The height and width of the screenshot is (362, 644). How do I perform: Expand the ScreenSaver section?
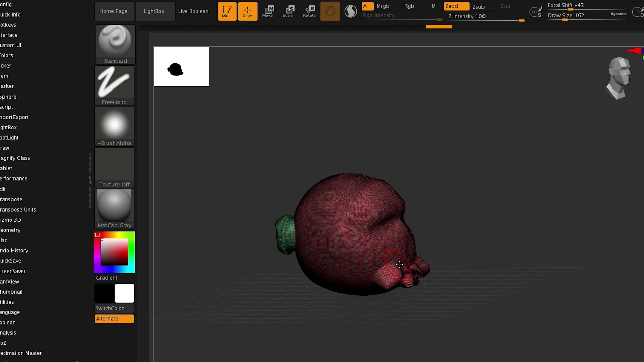[13, 271]
